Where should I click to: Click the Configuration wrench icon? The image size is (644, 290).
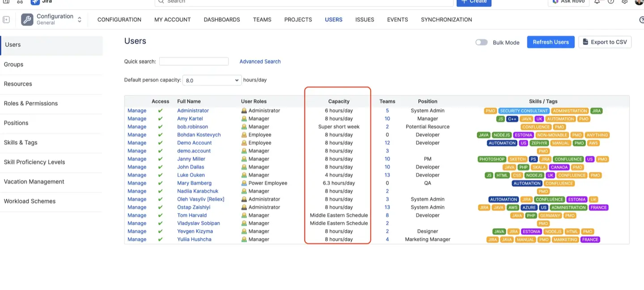(27, 20)
